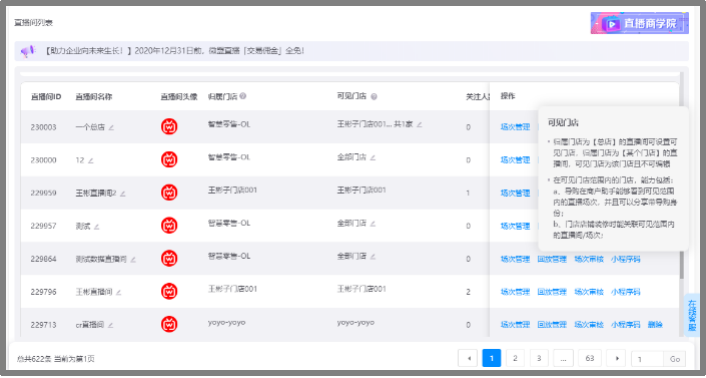This screenshot has height=378, width=706.
Task: Click avatar image of room 230003
Action: click(169, 126)
